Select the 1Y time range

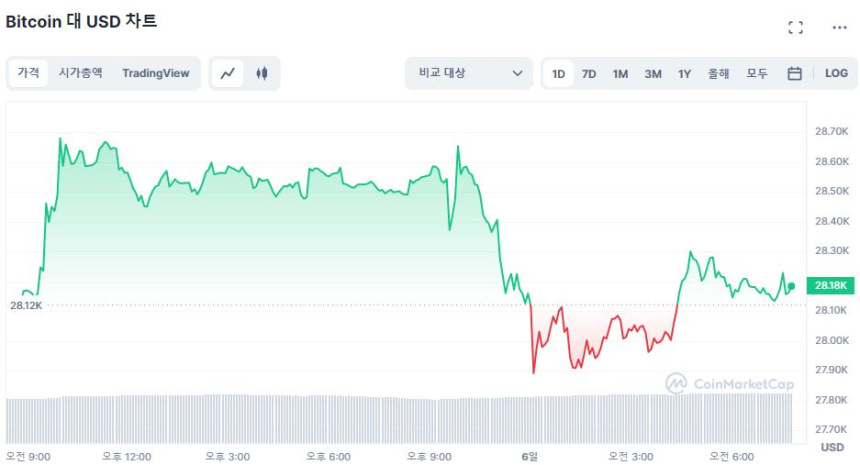coord(684,73)
